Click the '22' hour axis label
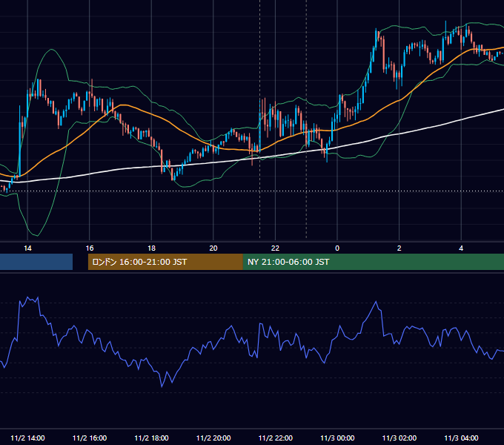Screen dimensions: 504x445 tap(275, 248)
